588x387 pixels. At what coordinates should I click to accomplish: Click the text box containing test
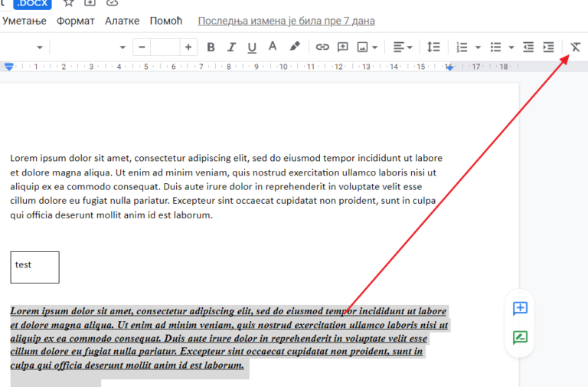(35, 267)
